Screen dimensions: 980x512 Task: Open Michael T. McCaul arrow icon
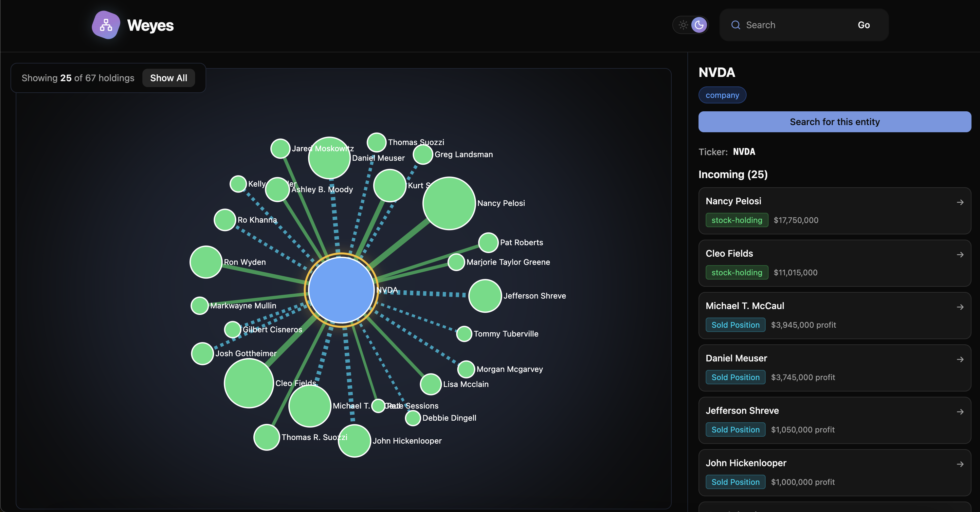(x=960, y=307)
